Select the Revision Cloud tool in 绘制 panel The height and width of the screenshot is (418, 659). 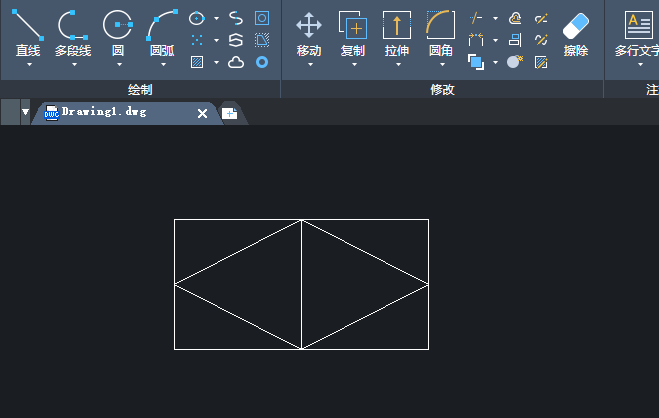pos(236,63)
